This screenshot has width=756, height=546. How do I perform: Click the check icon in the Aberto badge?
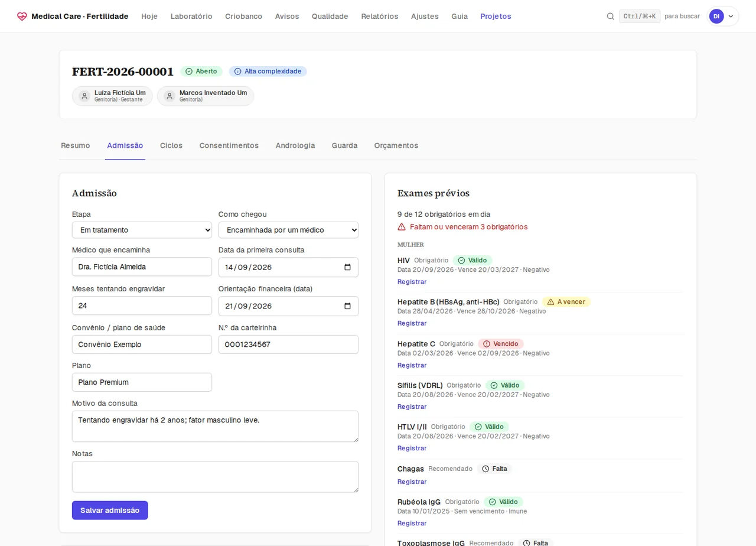coord(189,71)
